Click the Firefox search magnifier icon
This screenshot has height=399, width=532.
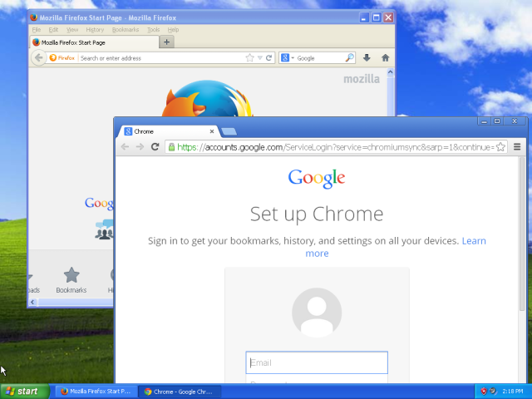point(349,58)
